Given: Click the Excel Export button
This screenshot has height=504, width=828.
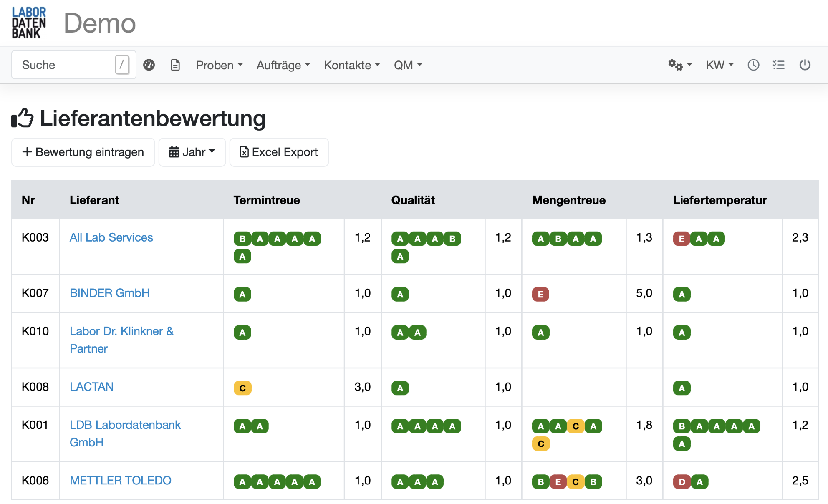Looking at the screenshot, I should [279, 152].
